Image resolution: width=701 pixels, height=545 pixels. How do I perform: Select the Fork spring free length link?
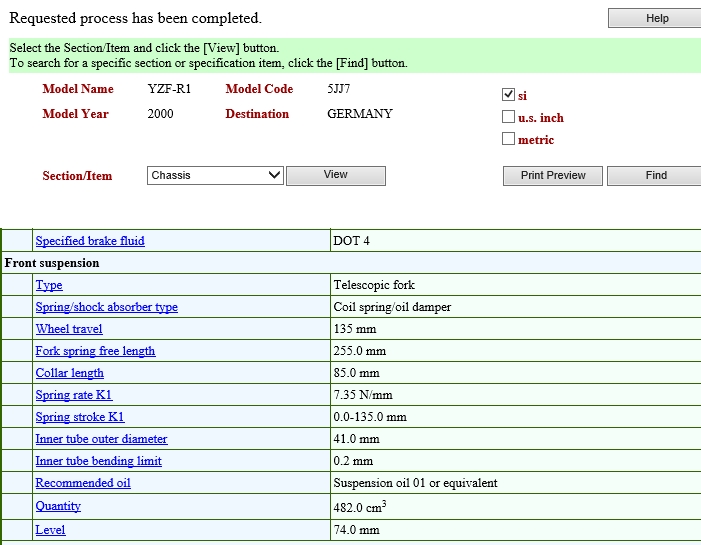pos(95,351)
